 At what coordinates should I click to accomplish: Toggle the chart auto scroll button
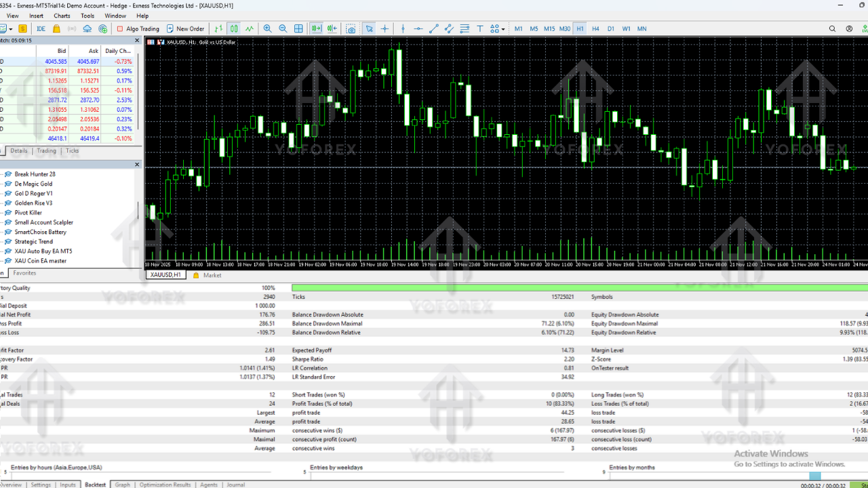coord(316,29)
